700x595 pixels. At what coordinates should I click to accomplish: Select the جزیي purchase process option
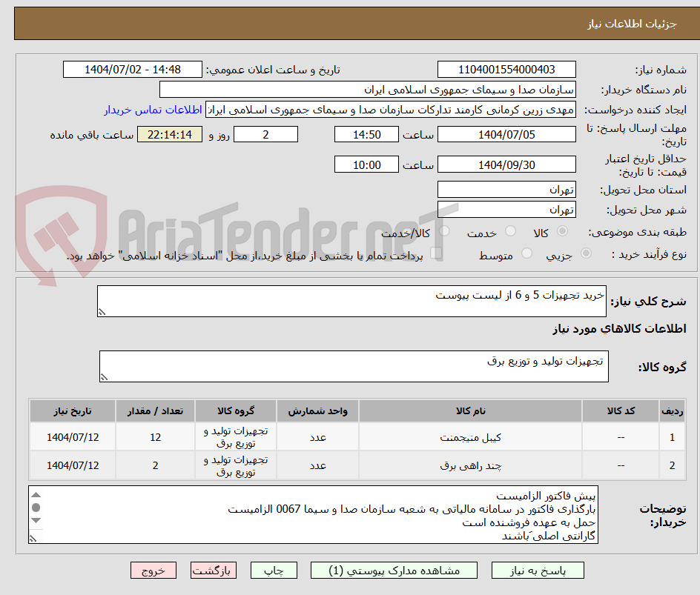pyautogui.click(x=585, y=252)
